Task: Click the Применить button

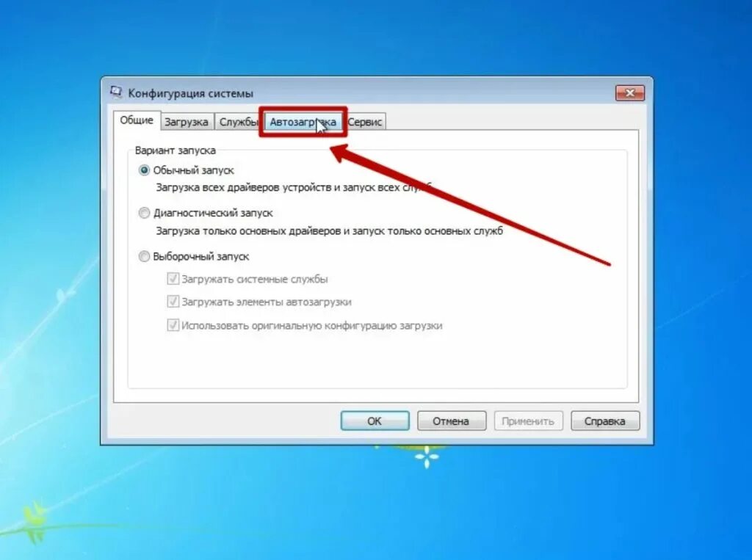Action: (x=528, y=421)
